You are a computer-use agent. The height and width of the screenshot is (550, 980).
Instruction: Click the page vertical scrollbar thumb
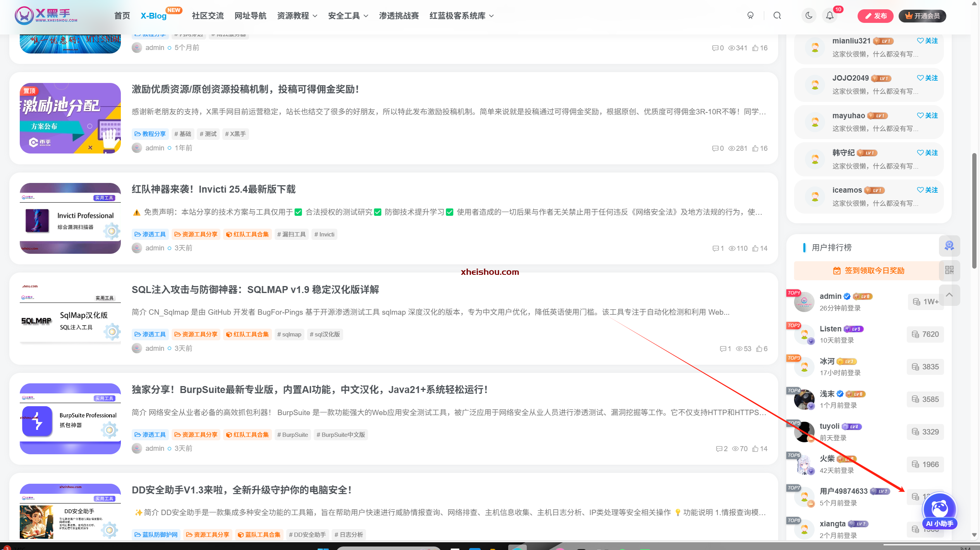974,211
